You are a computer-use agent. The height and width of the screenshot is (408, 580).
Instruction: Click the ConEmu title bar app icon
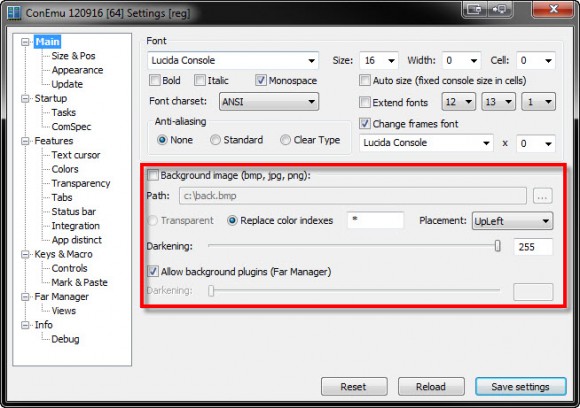tap(14, 13)
